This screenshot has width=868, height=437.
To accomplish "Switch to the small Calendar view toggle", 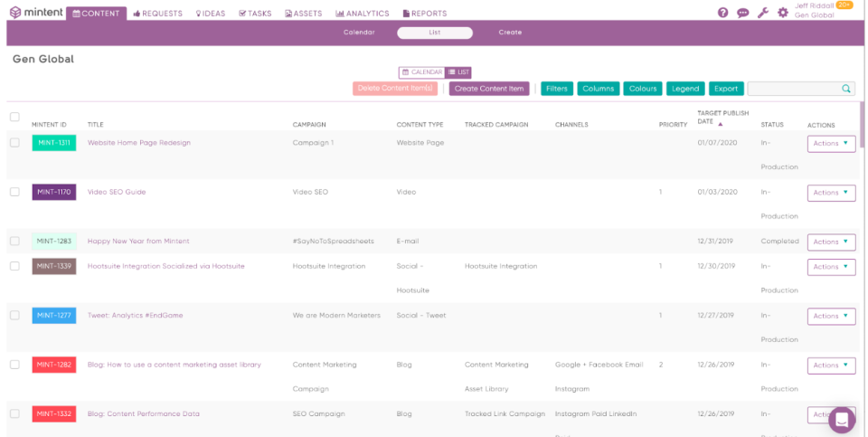I will coord(422,72).
